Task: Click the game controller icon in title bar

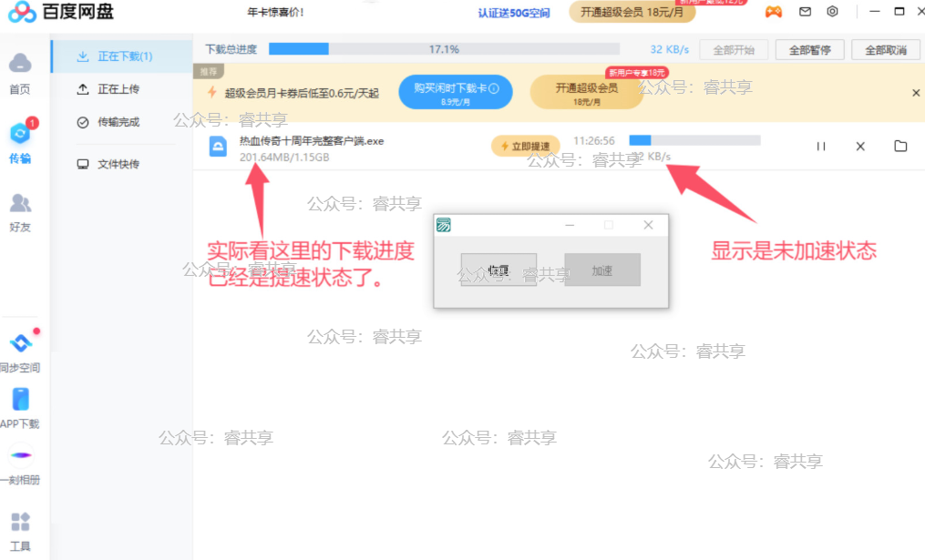Action: pyautogui.click(x=774, y=11)
